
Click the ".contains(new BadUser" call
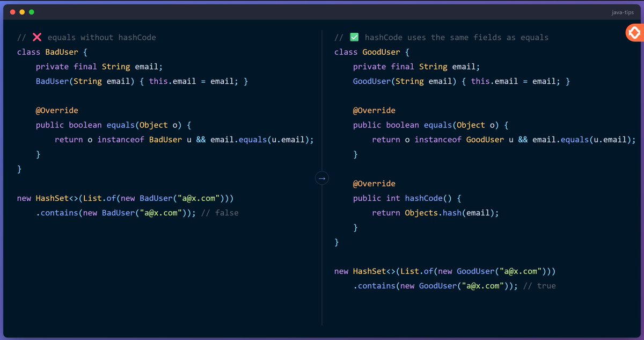point(116,213)
